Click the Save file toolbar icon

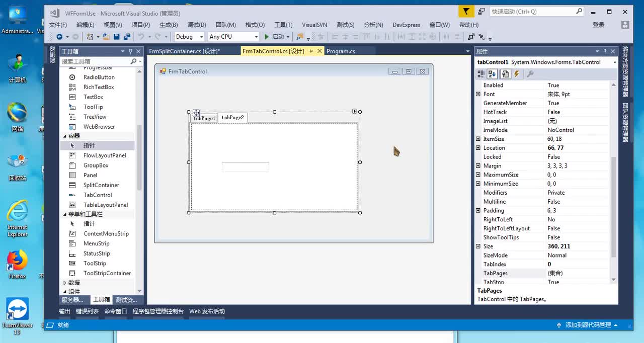(117, 37)
